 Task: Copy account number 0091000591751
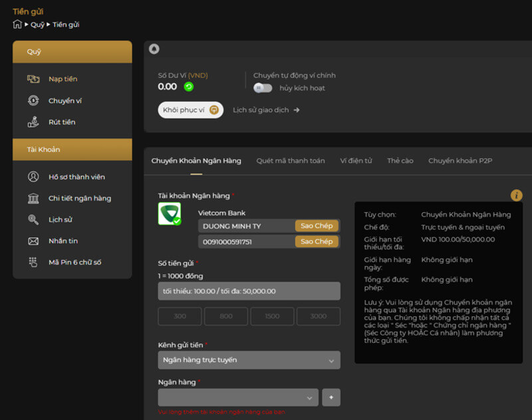(317, 241)
